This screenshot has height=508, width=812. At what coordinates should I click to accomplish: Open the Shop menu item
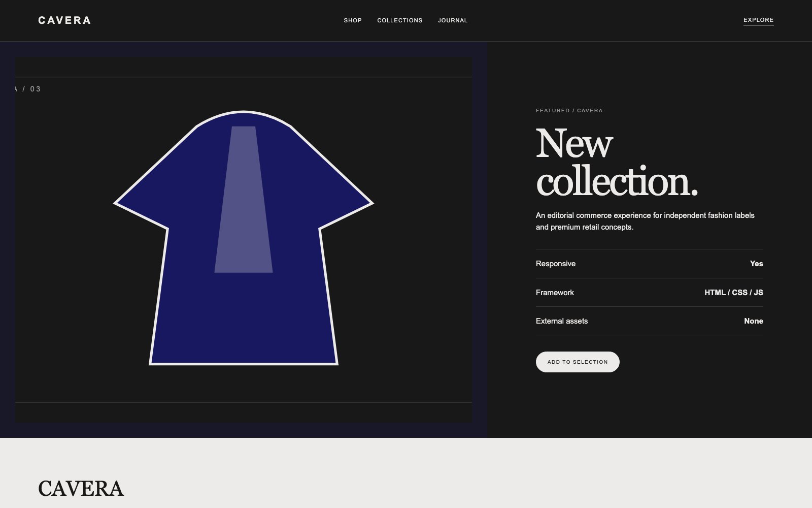tap(353, 20)
